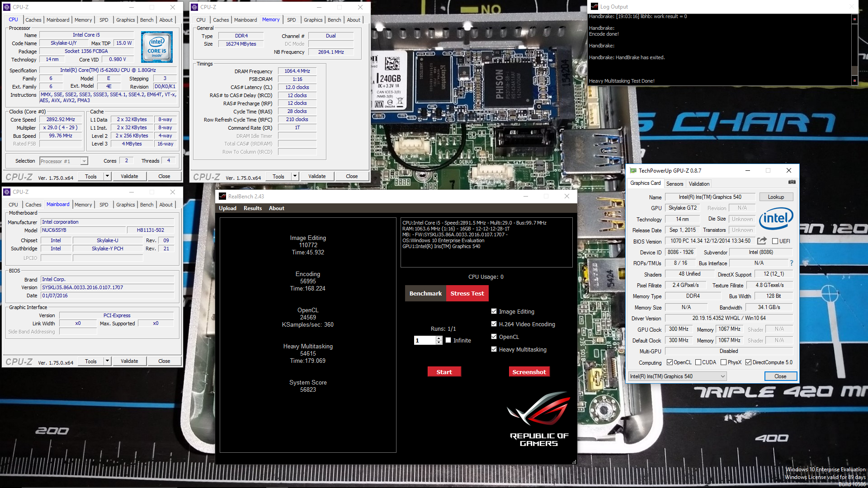This screenshot has height=488, width=868.
Task: Click the red Screenshot button in RealBench
Action: (x=529, y=372)
